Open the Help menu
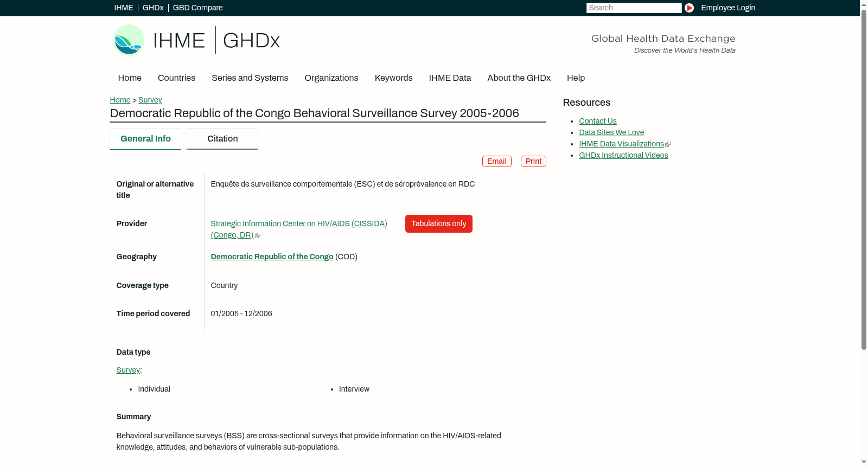Viewport: 868px width, 467px height. coord(576,78)
